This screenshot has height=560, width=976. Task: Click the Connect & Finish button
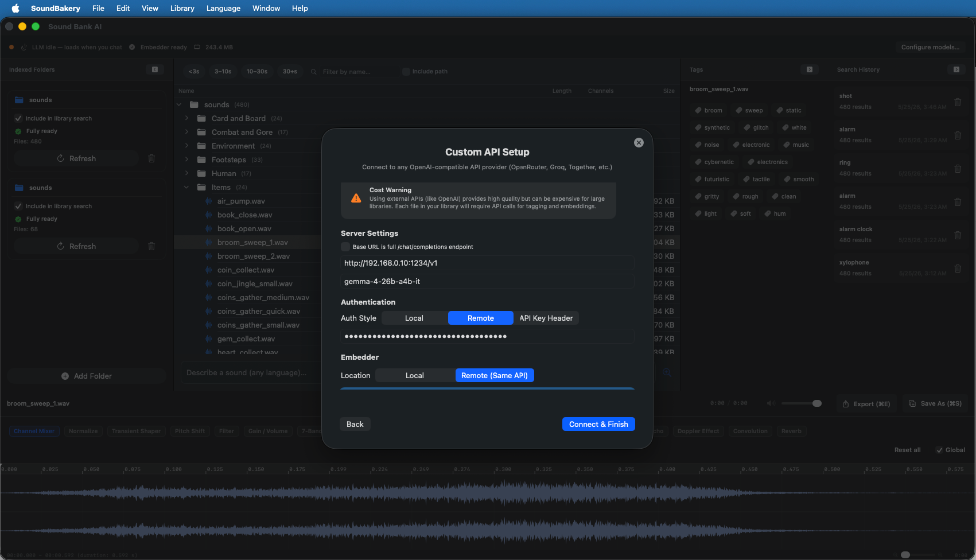[x=598, y=424]
